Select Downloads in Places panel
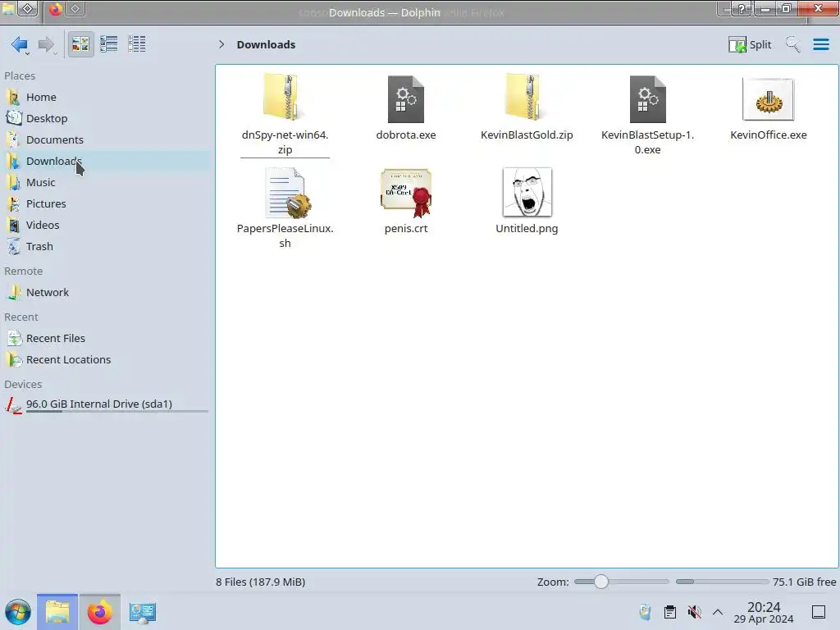The width and height of the screenshot is (840, 630). 106,162
